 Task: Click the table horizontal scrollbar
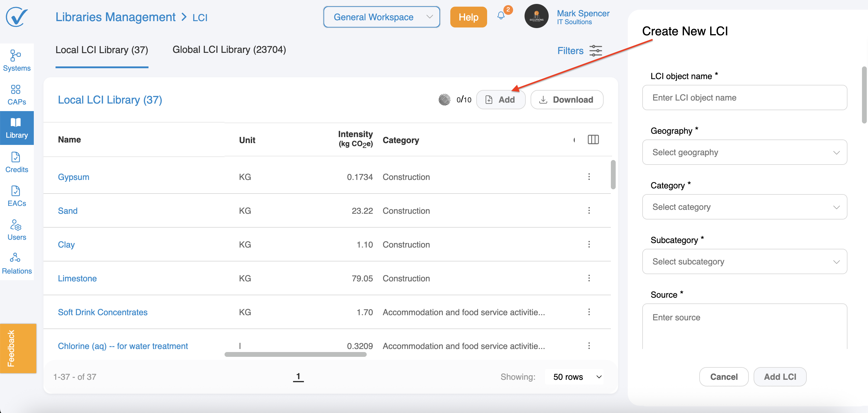295,354
